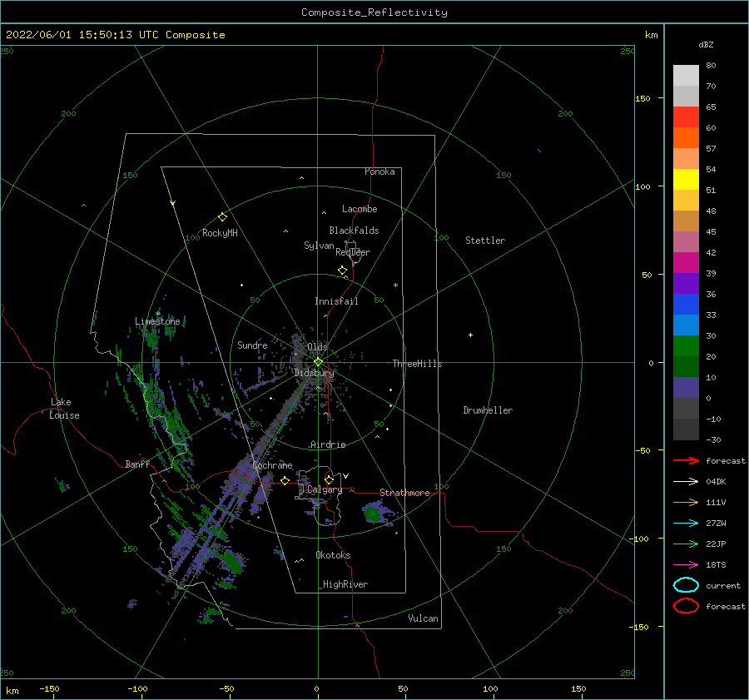Click the yellow 51-54 dBZ swatch
The width and height of the screenshot is (749, 700).
tap(686, 180)
